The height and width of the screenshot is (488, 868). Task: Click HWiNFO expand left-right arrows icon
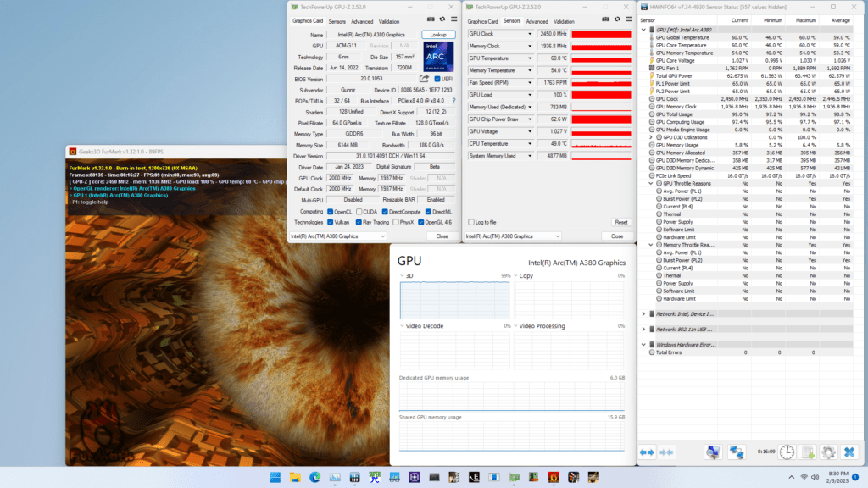pos(647,452)
